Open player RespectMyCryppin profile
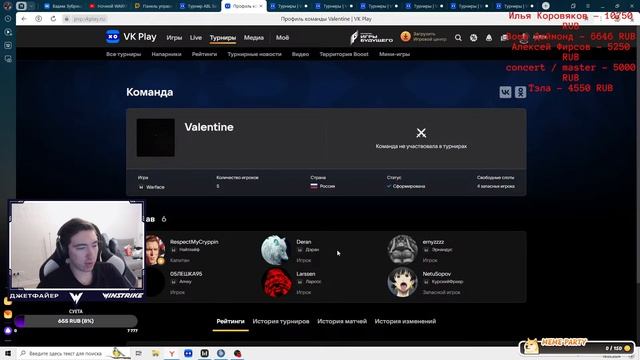 (194, 242)
